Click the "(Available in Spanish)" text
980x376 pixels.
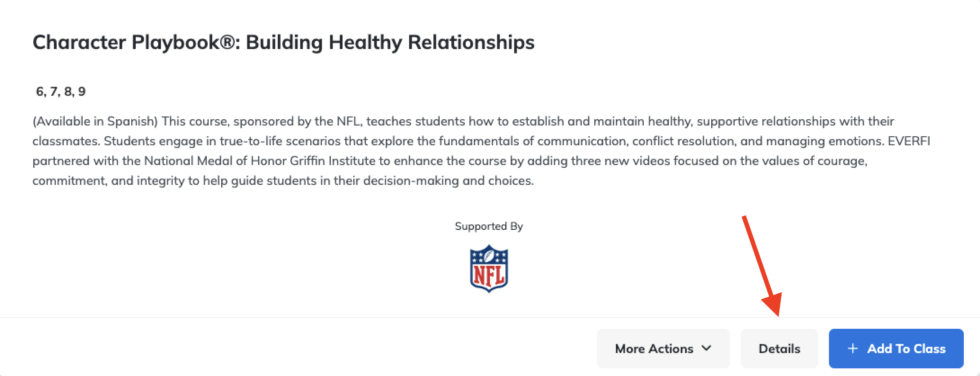(95, 121)
